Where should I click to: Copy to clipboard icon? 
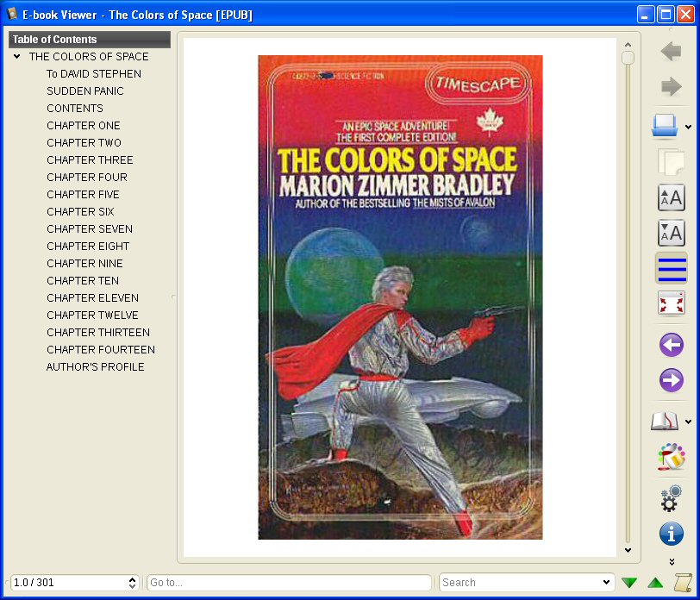671,161
